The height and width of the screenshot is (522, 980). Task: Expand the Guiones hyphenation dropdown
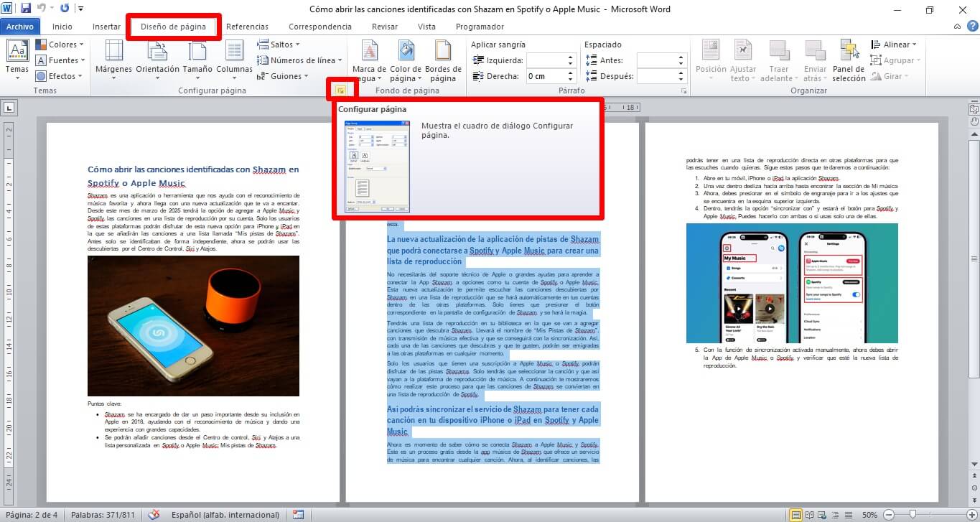click(x=283, y=76)
